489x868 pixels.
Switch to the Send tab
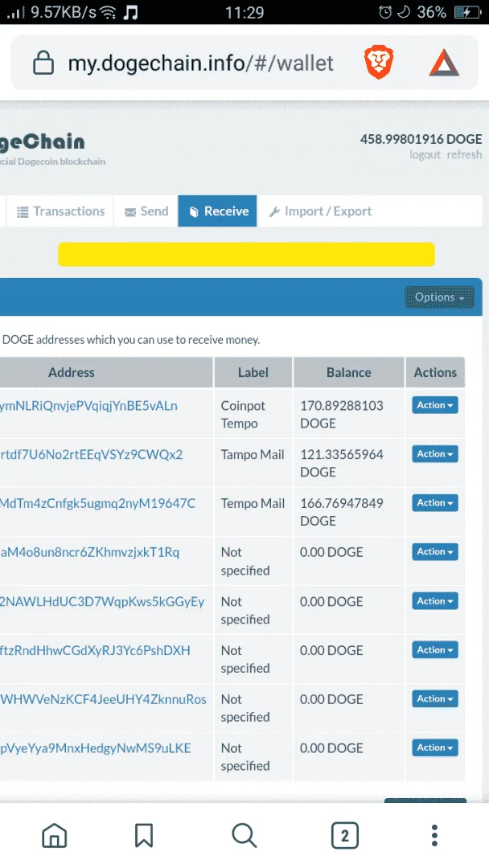[x=146, y=211]
